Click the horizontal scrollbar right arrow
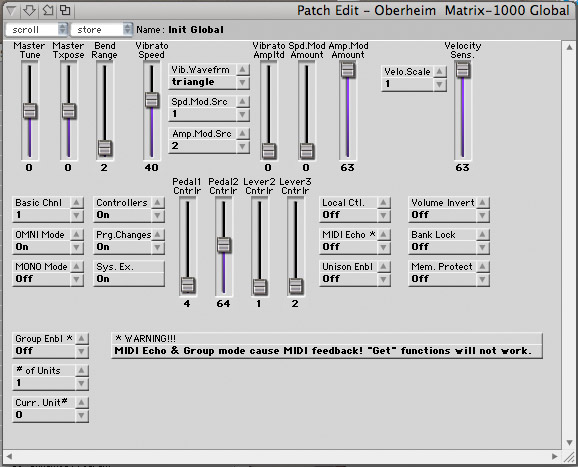578x467 pixels. pos(555,456)
